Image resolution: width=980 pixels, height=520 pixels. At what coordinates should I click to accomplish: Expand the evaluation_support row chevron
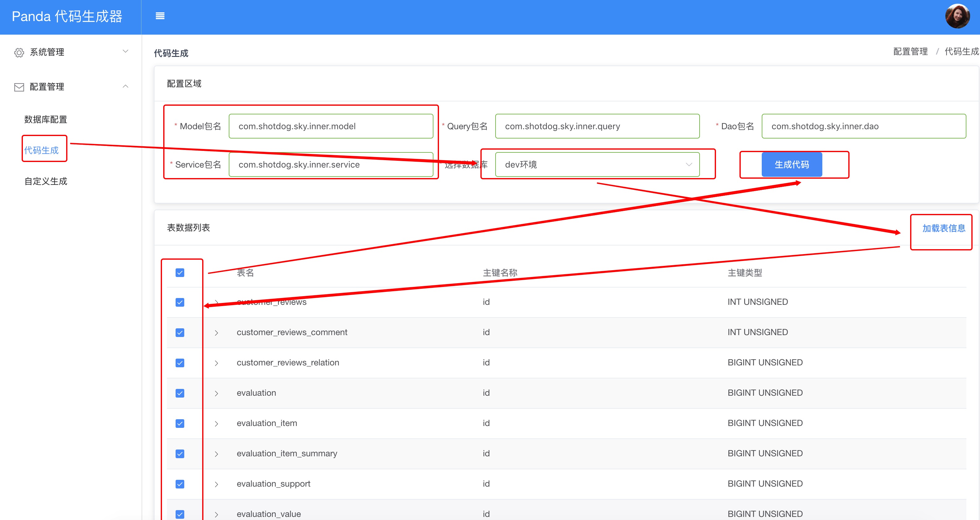[216, 484]
